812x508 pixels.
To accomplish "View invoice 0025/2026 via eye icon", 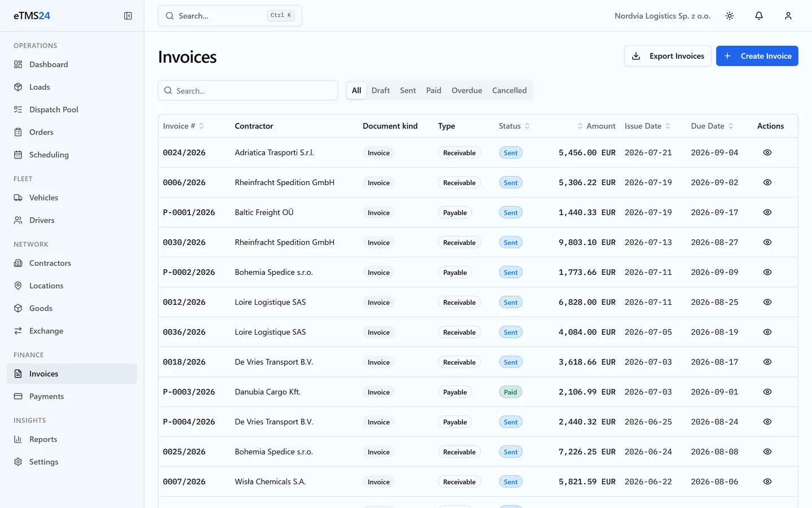I will tap(767, 452).
